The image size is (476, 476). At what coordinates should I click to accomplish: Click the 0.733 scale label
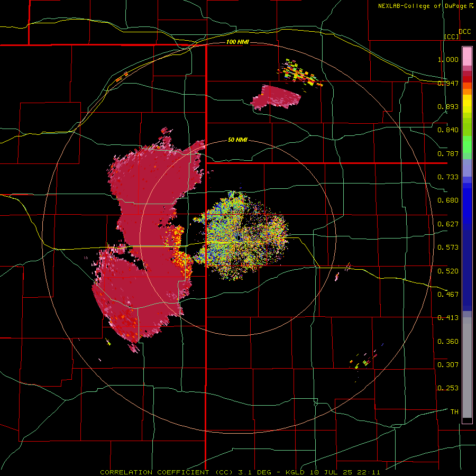(448, 177)
